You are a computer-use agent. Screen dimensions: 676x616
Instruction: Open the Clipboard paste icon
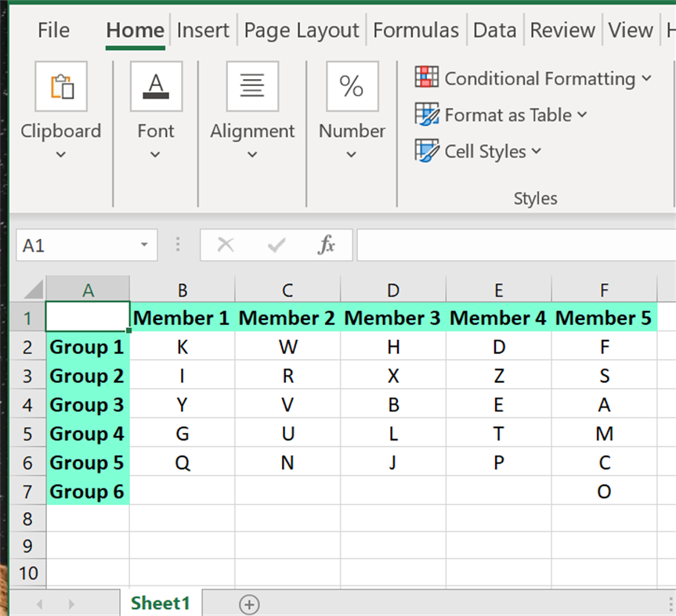point(61,86)
